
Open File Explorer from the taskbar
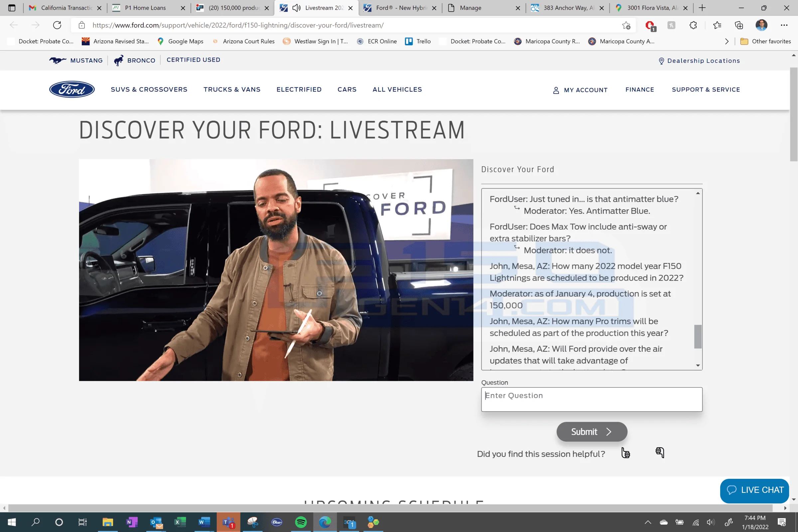click(107, 522)
